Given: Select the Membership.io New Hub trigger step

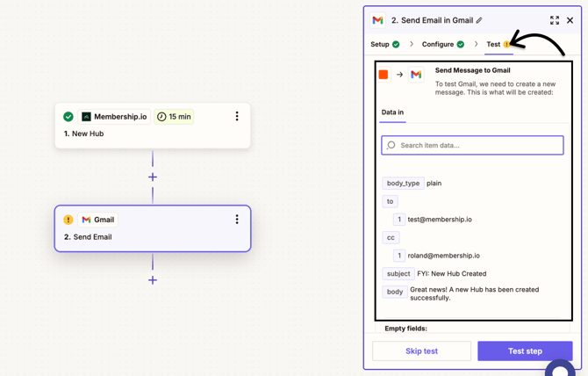Looking at the screenshot, I should tap(153, 126).
